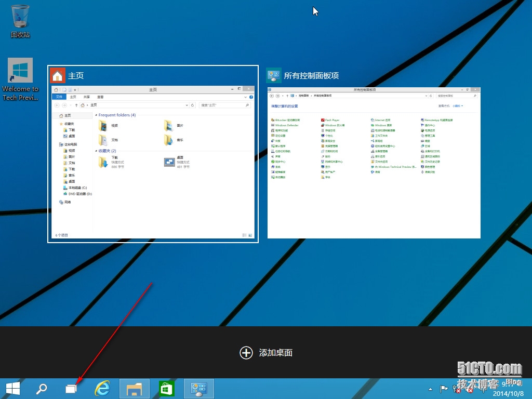Open the Store app from the taskbar
Image resolution: width=532 pixels, height=399 pixels.
point(166,389)
